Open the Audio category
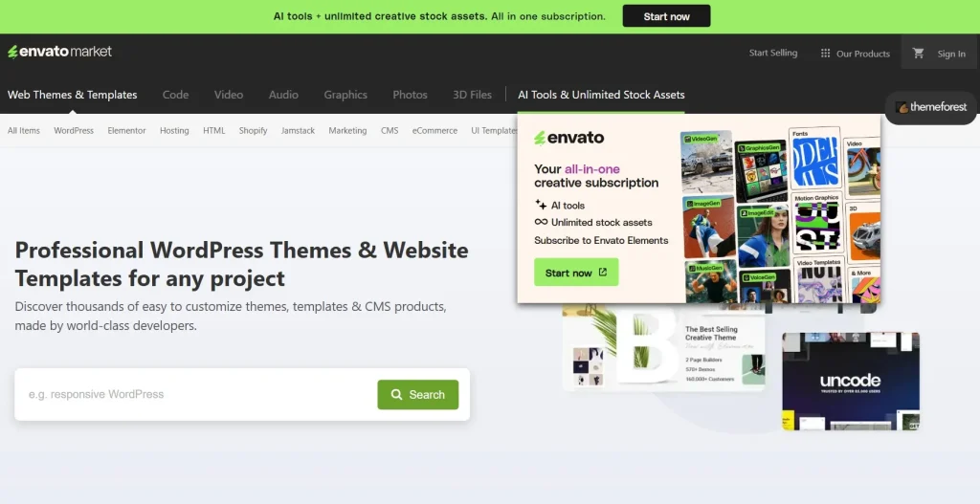The image size is (980, 504). (x=283, y=95)
